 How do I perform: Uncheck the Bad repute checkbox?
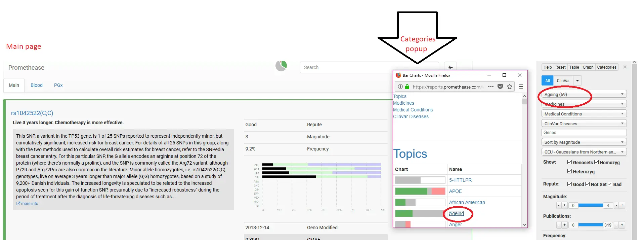tap(610, 184)
